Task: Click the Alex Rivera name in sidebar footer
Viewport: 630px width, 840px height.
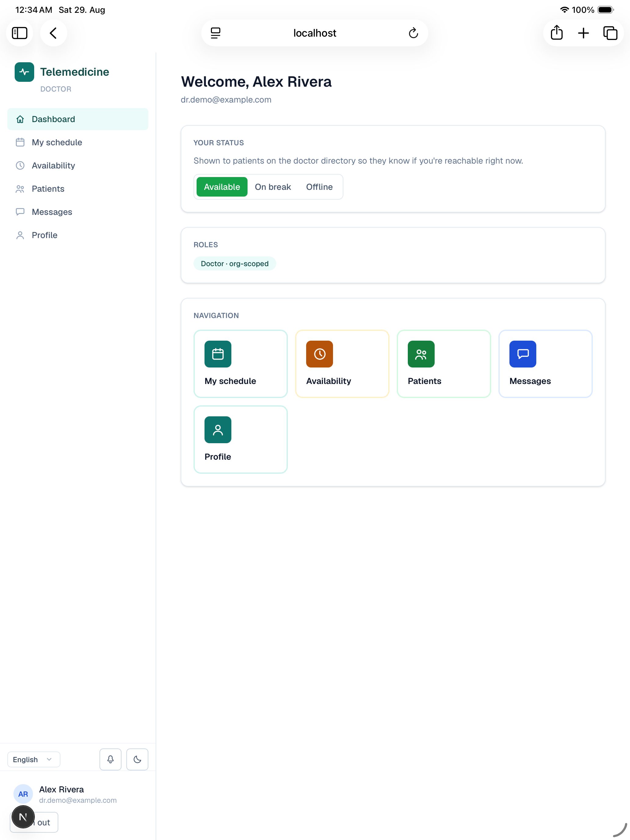Action: [x=62, y=790]
